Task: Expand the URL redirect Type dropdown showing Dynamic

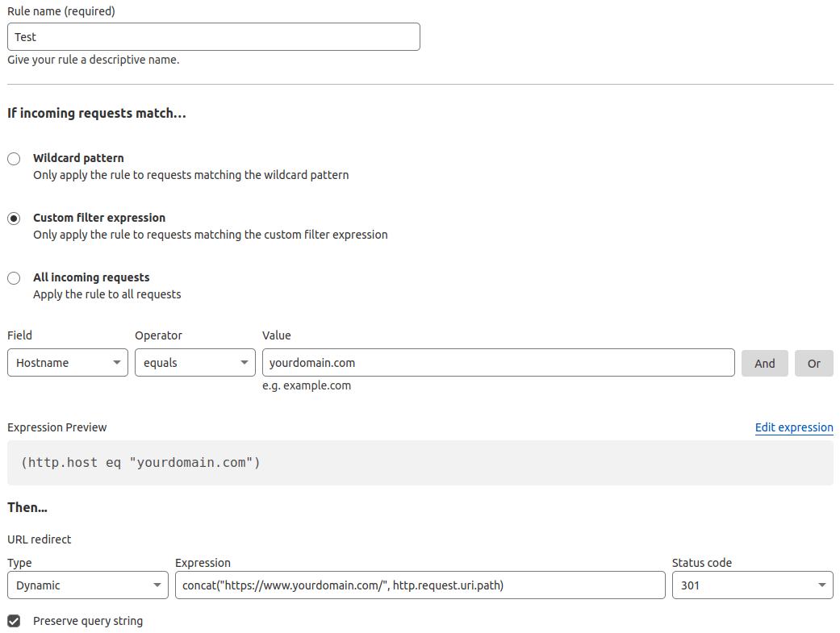Action: click(x=88, y=585)
